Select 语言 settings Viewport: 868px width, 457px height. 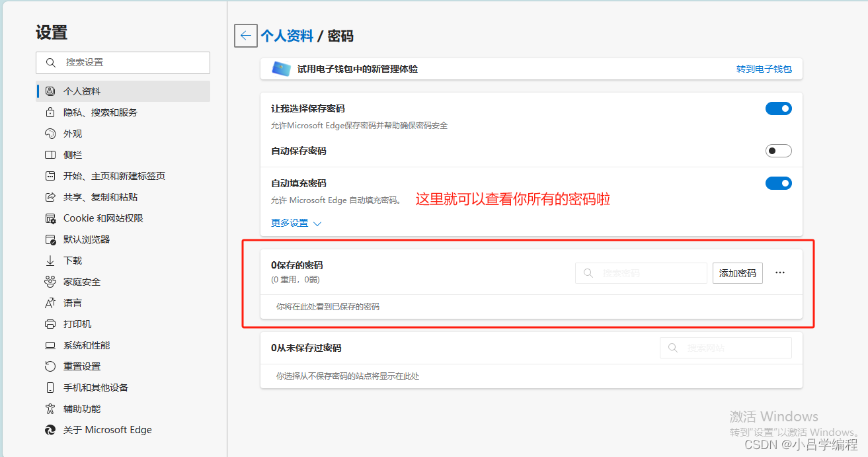pos(124,303)
